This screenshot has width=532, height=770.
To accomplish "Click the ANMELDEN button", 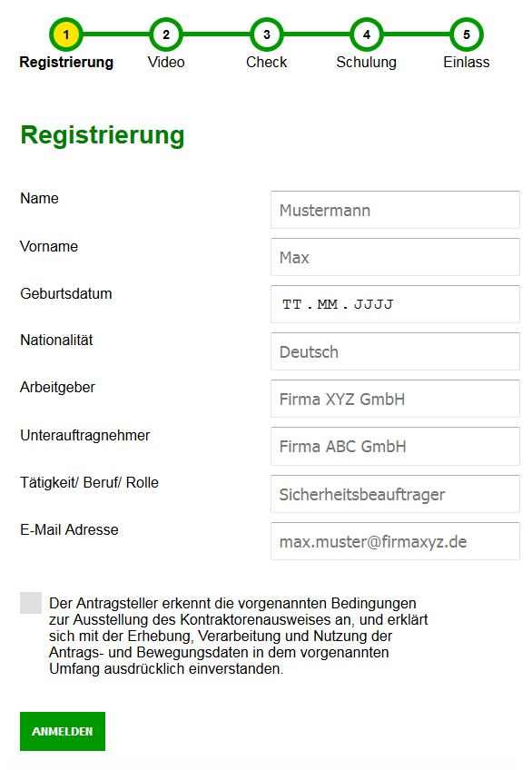I will (x=63, y=731).
